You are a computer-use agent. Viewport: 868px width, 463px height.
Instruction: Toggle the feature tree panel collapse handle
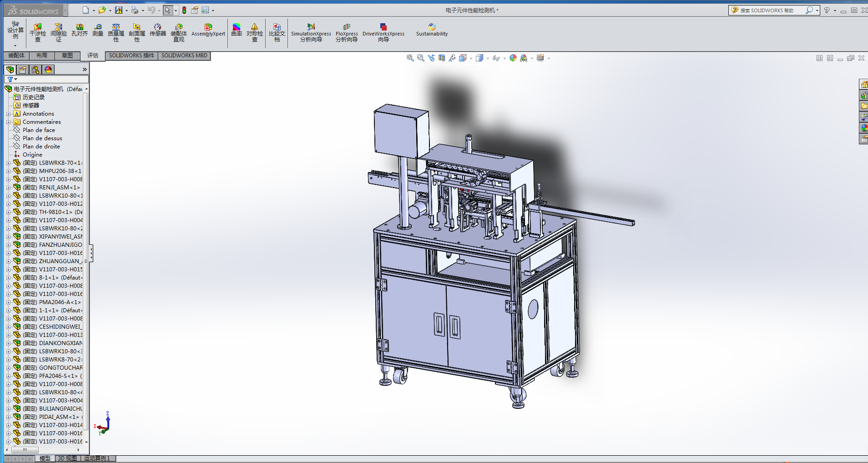click(91, 253)
